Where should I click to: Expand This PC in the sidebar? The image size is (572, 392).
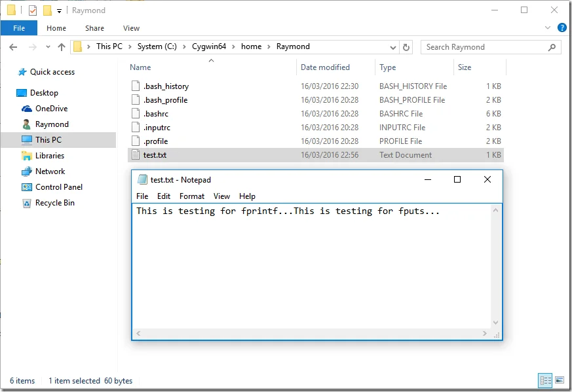(x=18, y=139)
